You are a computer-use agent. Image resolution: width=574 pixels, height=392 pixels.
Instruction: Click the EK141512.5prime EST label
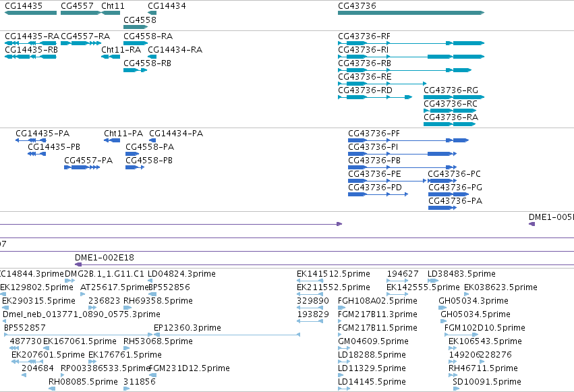333,274
